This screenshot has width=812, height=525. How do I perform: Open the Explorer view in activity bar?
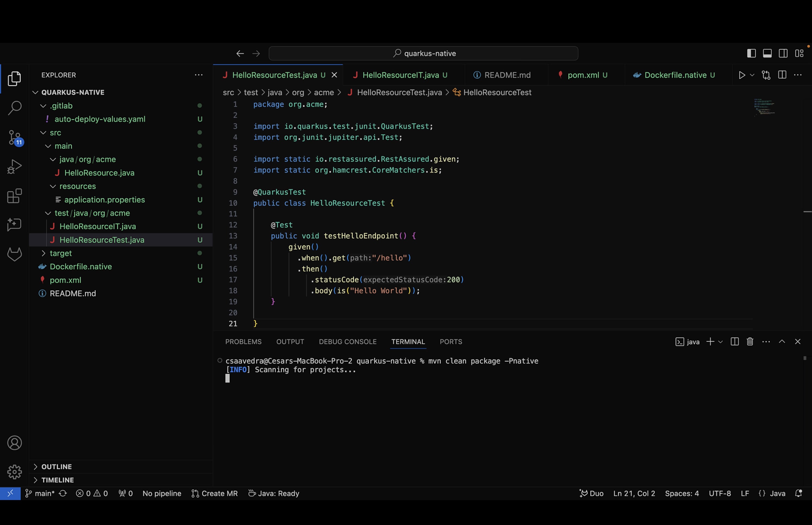[14, 78]
